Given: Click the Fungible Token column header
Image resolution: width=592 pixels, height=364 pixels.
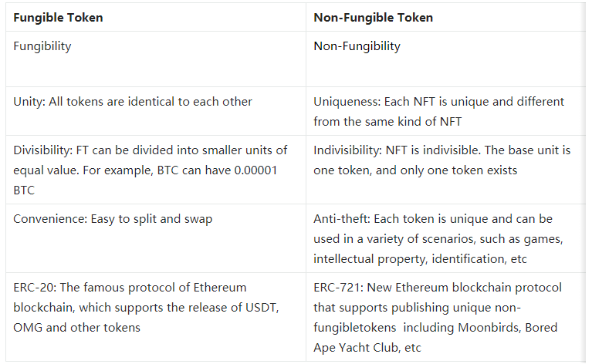Looking at the screenshot, I should [156, 17].
